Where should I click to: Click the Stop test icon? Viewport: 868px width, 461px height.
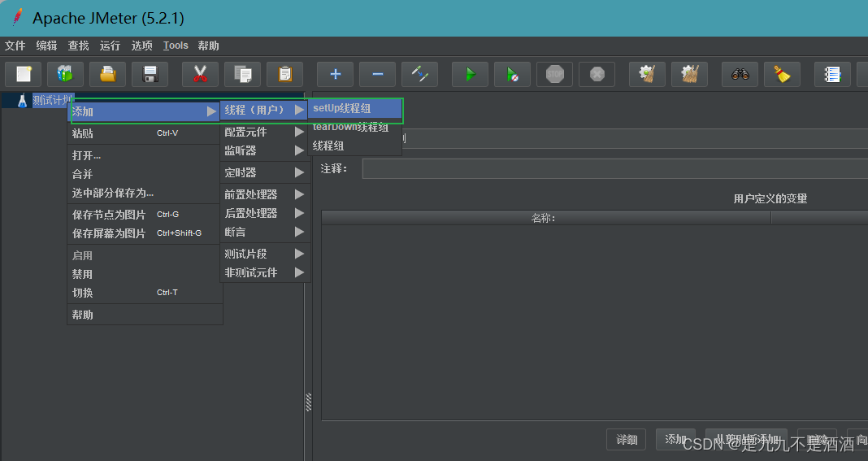pos(554,74)
